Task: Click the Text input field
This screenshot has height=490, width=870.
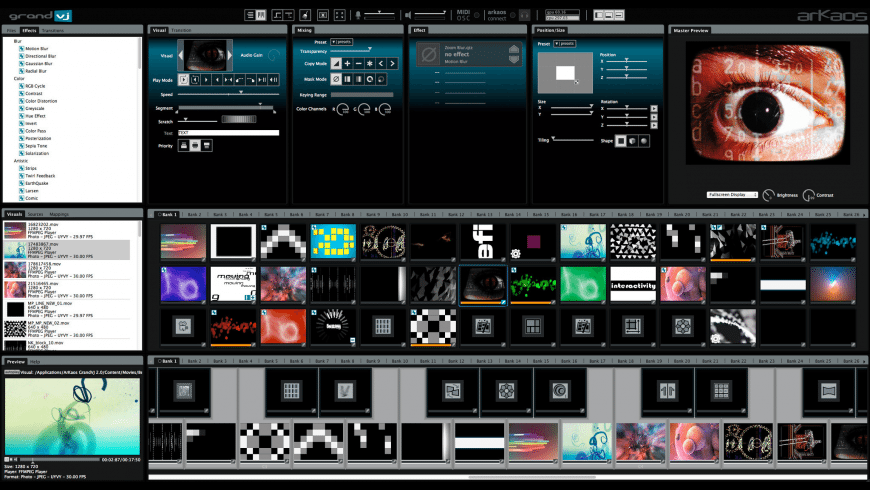Action: [x=228, y=133]
